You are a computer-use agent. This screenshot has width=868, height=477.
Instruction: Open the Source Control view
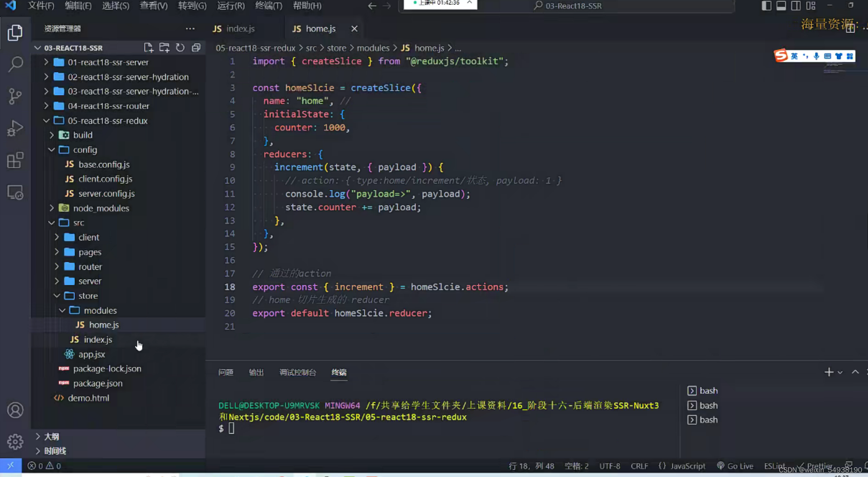(x=15, y=96)
